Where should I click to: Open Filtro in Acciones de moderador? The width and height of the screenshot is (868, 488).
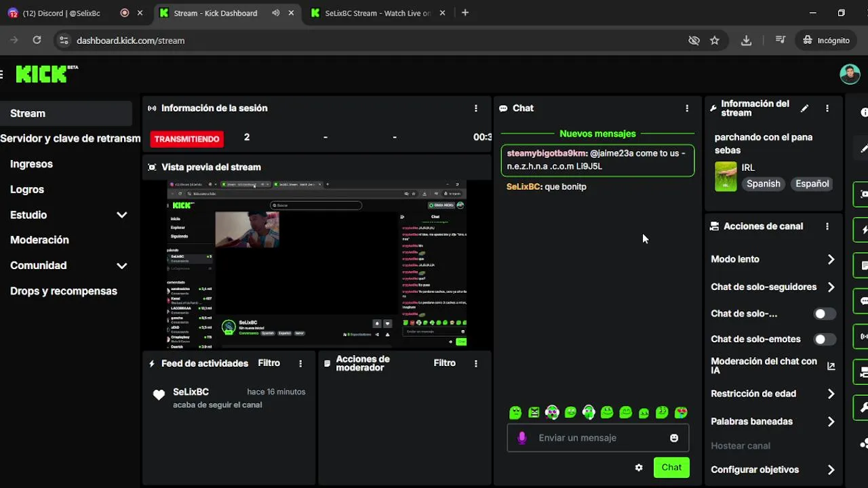(x=445, y=363)
